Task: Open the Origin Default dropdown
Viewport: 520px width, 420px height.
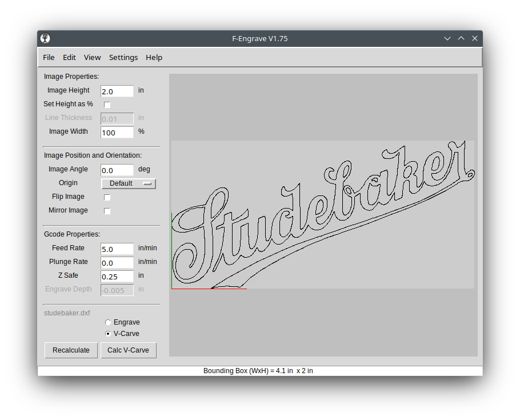Action: click(x=129, y=183)
